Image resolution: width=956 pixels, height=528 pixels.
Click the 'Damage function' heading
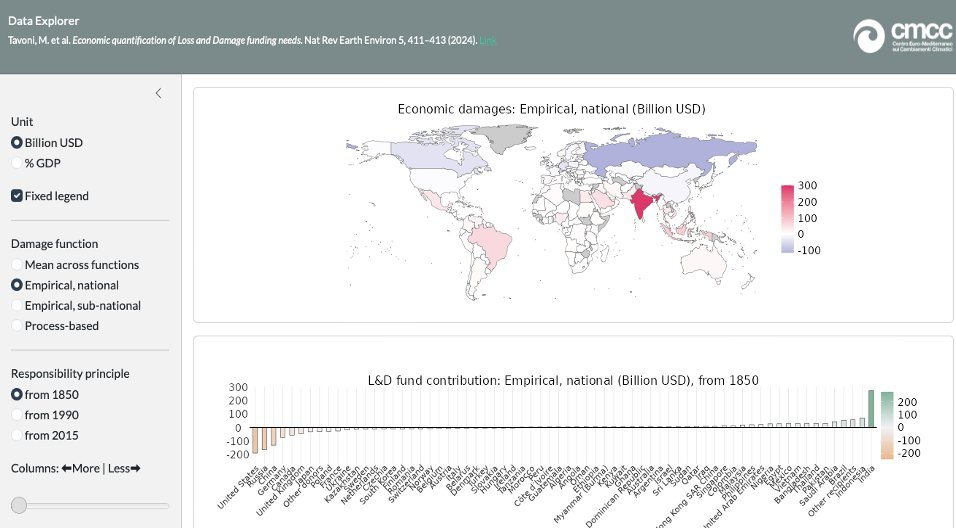coord(54,244)
